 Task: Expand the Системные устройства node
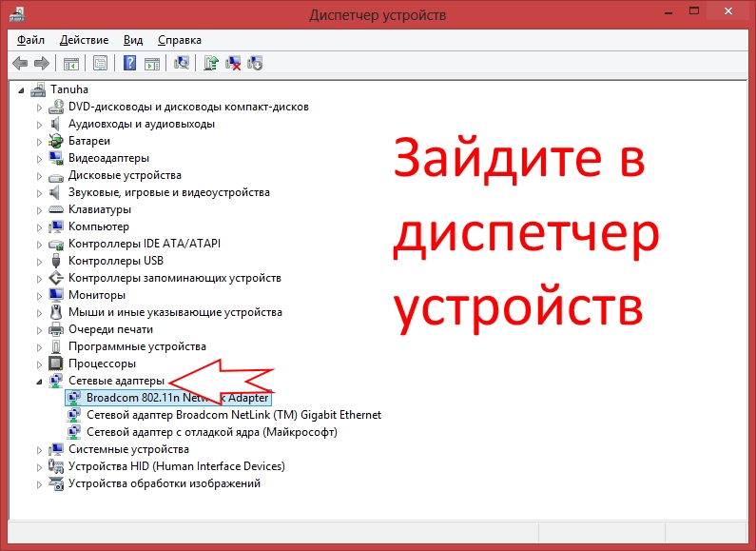coord(39,450)
